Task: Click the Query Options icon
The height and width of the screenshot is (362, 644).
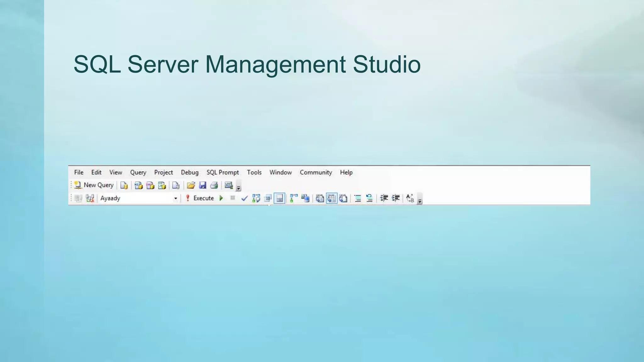Action: (268, 198)
